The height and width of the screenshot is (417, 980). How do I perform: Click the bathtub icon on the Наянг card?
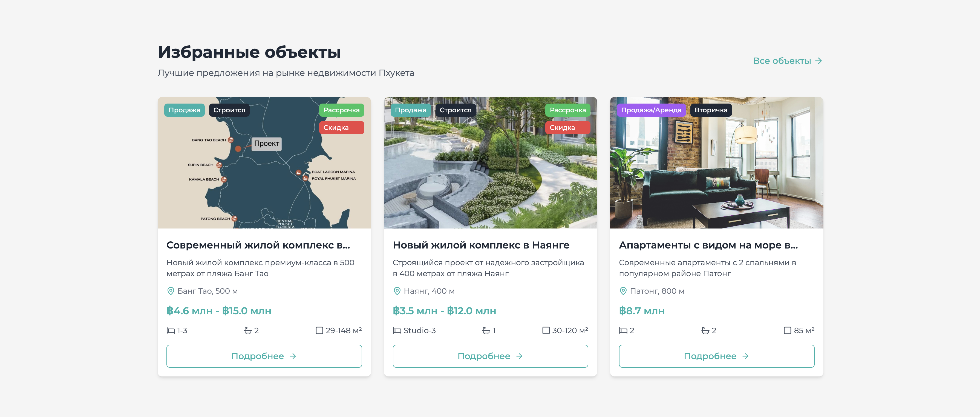486,330
